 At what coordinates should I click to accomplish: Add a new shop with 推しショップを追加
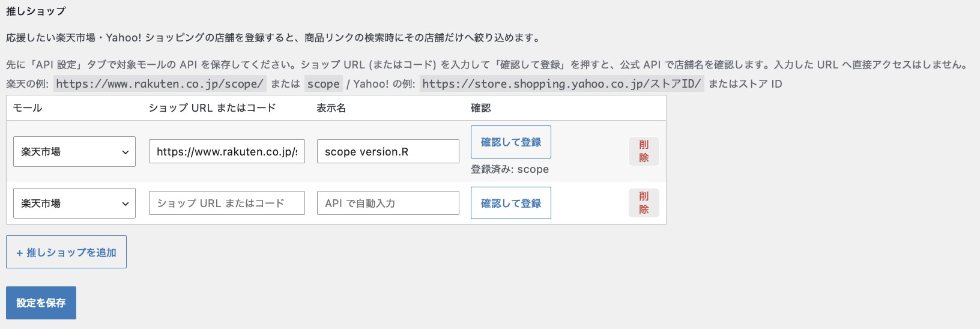click(x=66, y=252)
